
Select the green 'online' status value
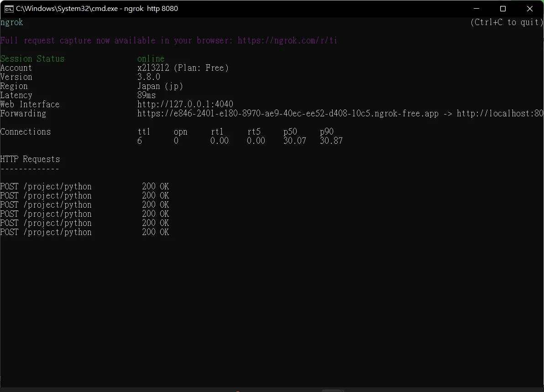pos(151,58)
